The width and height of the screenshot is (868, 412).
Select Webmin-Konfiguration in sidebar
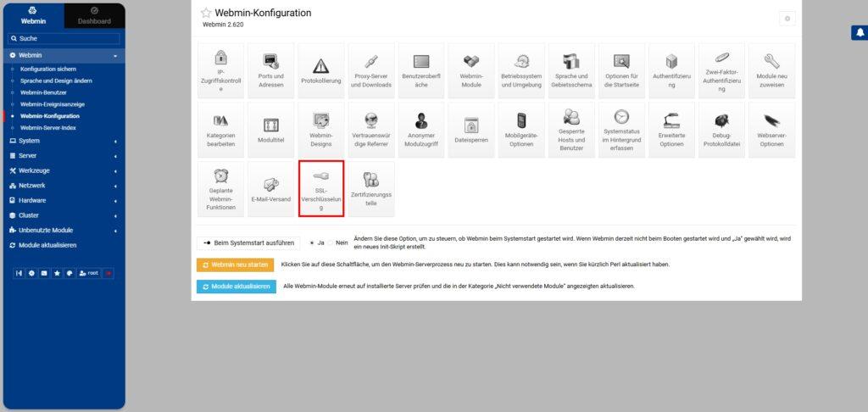click(x=50, y=116)
